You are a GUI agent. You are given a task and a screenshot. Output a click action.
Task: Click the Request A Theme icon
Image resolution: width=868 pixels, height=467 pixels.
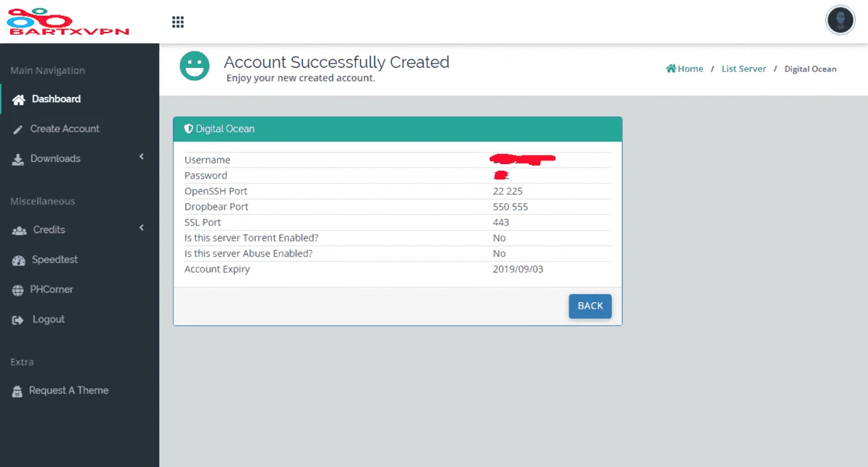(x=17, y=391)
